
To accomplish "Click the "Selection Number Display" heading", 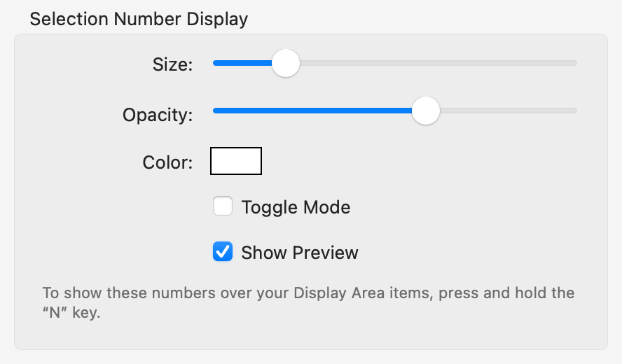I will [x=139, y=19].
